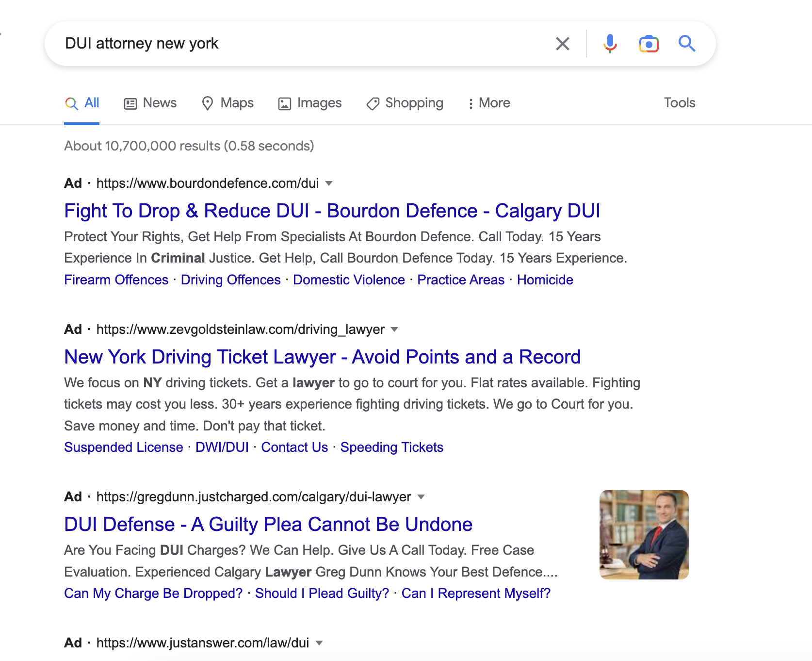This screenshot has height=661, width=812.
Task: Expand the ad disclosure arrow for bourdondefence.com
Action: (329, 183)
